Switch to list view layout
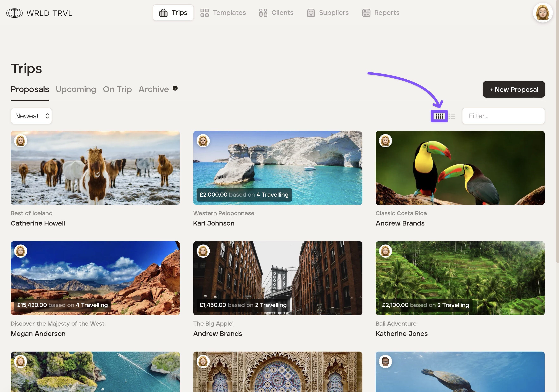This screenshot has width=559, height=392. coord(452,116)
